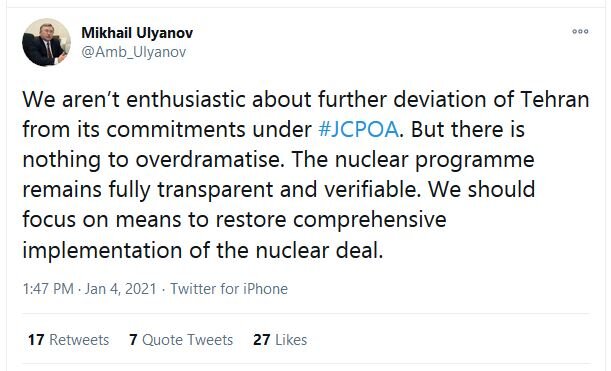The width and height of the screenshot is (611, 371).
Task: Click the tweet text starting 'We aren't enthusiastic'
Action: 306,174
